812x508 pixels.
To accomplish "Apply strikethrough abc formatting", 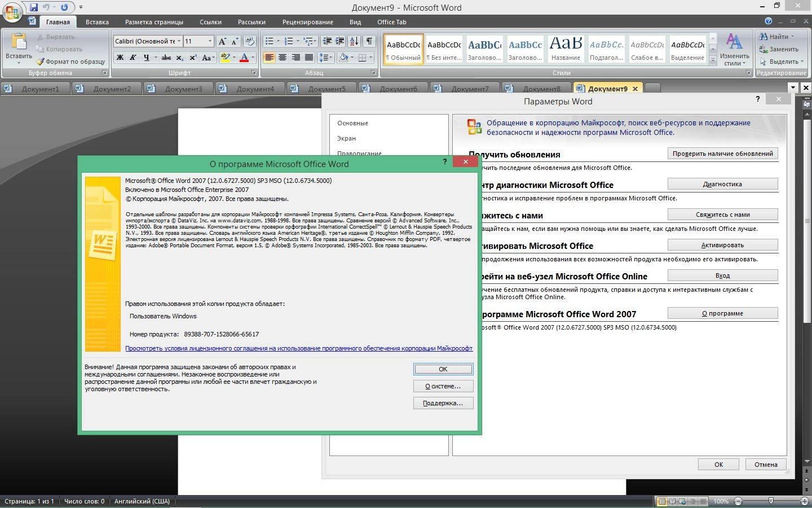I will (x=166, y=58).
